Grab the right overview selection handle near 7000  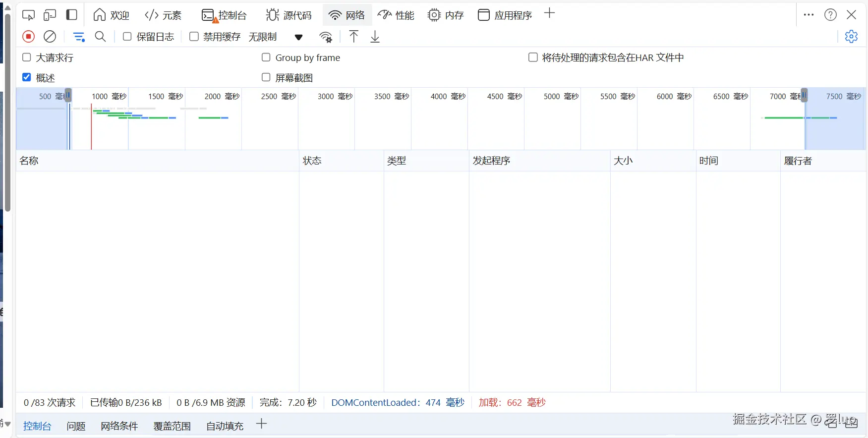804,95
